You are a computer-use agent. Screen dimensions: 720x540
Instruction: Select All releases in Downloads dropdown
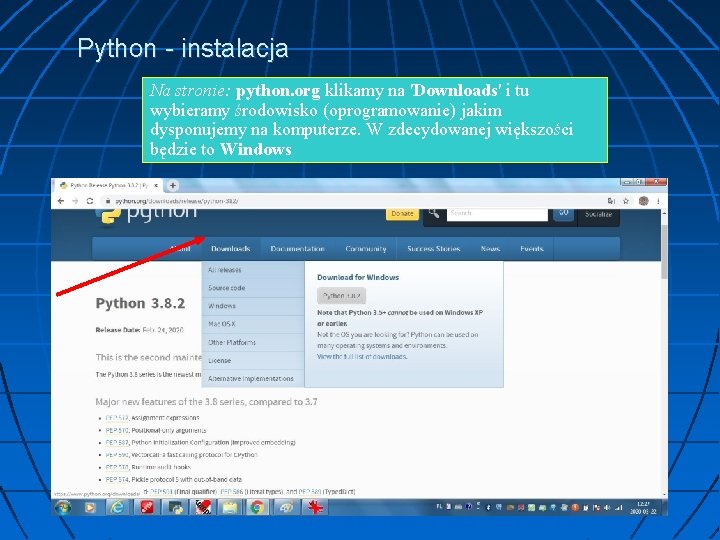(x=253, y=270)
